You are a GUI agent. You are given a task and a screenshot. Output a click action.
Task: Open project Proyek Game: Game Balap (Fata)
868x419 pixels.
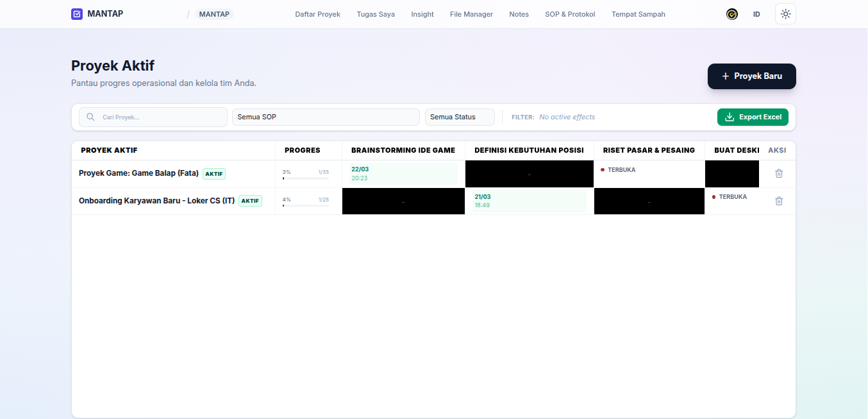point(138,173)
